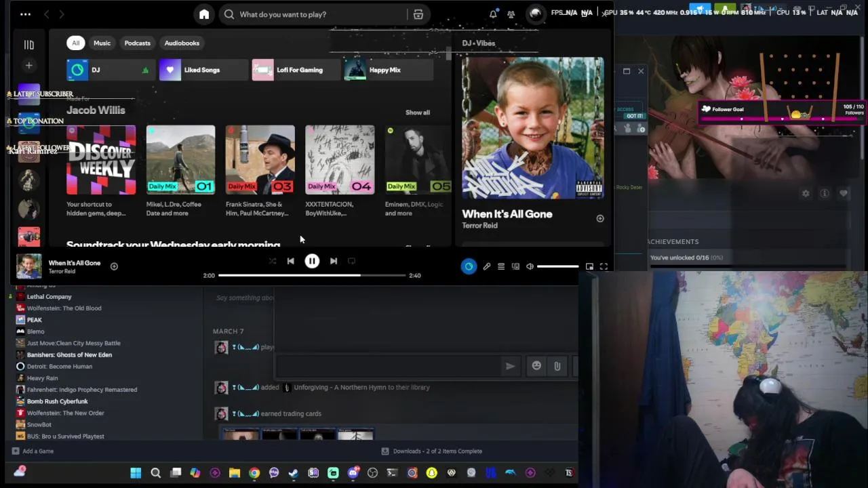
Task: Open Daily Mix 04 XXXTENTACION cover
Action: tap(340, 160)
